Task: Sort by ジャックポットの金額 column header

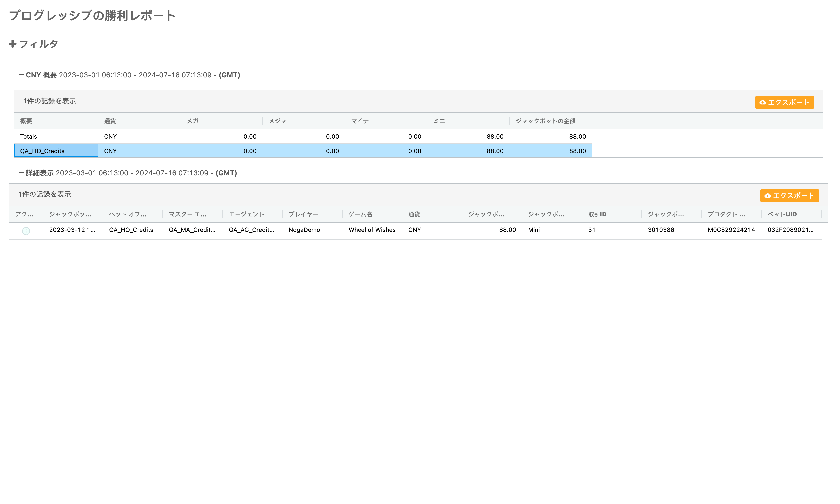Action: tap(545, 121)
